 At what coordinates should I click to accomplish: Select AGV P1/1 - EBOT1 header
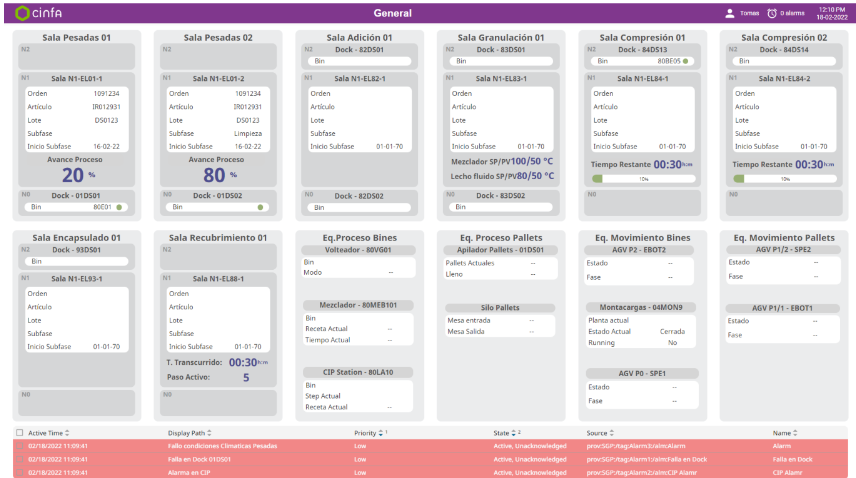[x=782, y=308]
